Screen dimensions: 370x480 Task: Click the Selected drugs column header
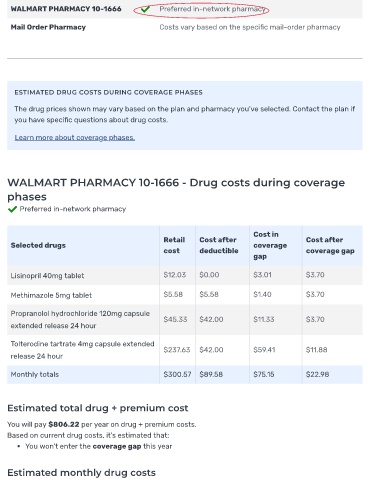pyautogui.click(x=38, y=245)
